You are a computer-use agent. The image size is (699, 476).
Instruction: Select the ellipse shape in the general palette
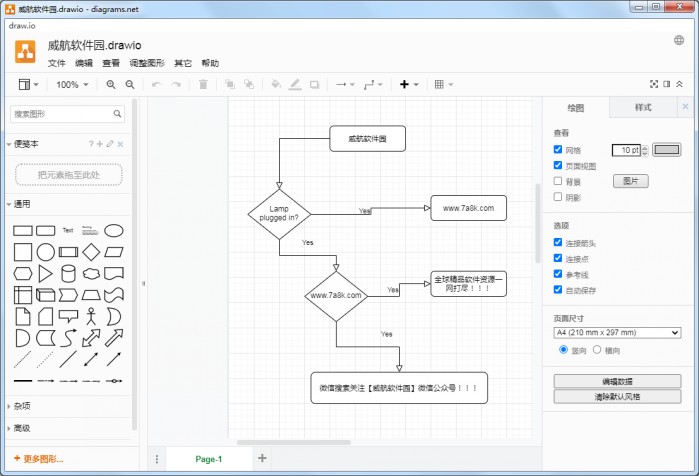(114, 230)
